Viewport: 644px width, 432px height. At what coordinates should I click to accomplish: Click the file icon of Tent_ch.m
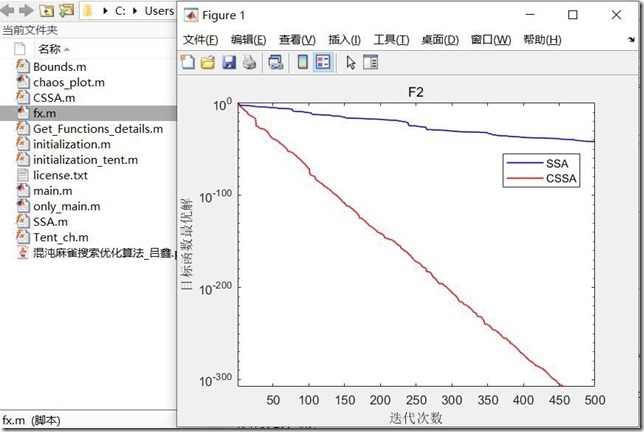pos(23,237)
